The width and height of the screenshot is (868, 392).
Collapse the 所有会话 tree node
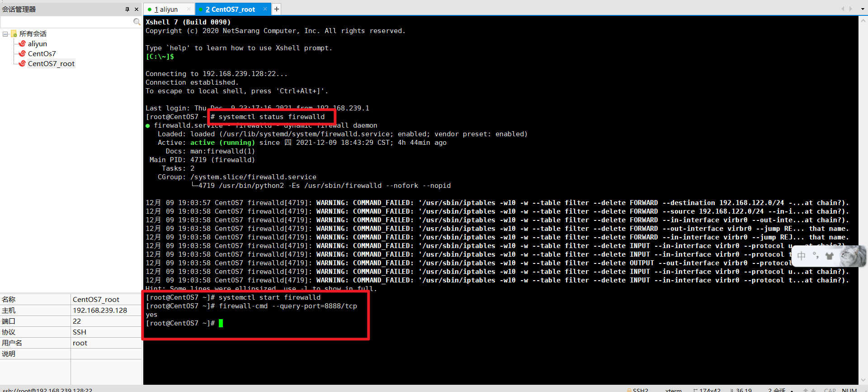5,34
